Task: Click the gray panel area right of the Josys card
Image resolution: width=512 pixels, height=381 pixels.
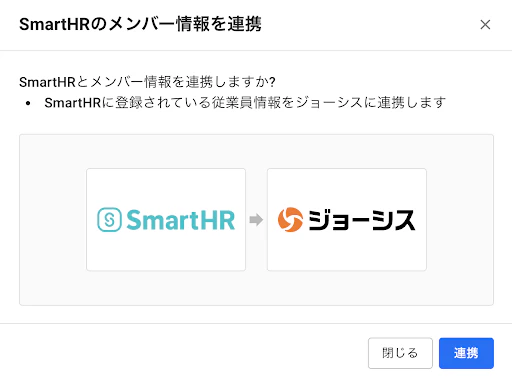Action: 460,220
